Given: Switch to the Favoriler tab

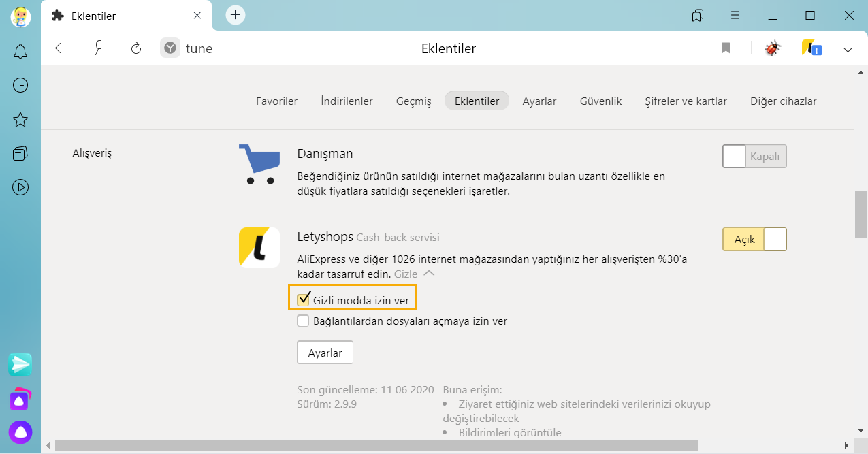Looking at the screenshot, I should click(277, 101).
